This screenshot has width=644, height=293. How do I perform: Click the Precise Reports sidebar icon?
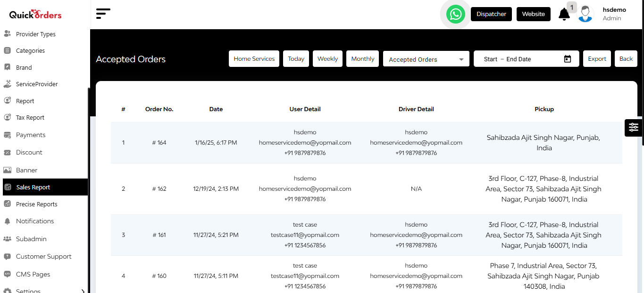pyautogui.click(x=7, y=204)
